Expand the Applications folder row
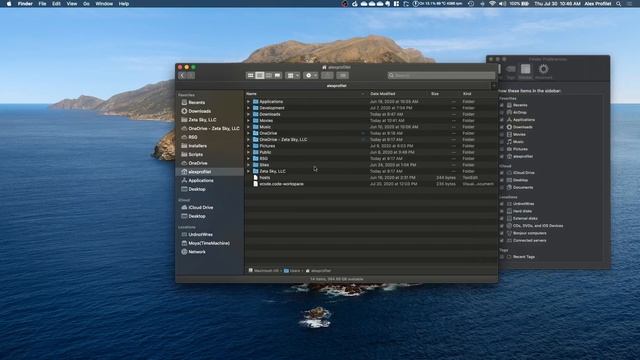 point(248,102)
